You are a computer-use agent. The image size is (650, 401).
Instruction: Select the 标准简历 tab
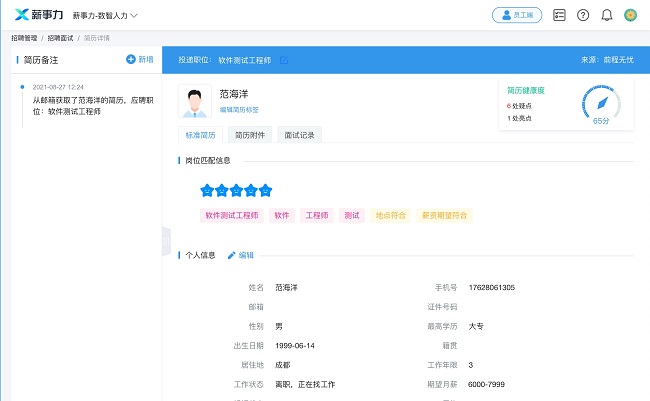[x=200, y=135]
